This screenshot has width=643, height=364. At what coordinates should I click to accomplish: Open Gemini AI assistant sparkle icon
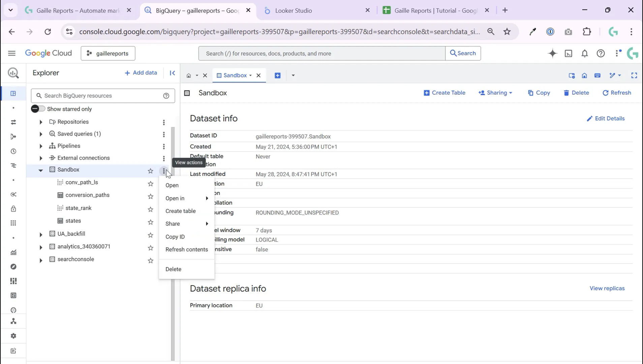point(552,53)
